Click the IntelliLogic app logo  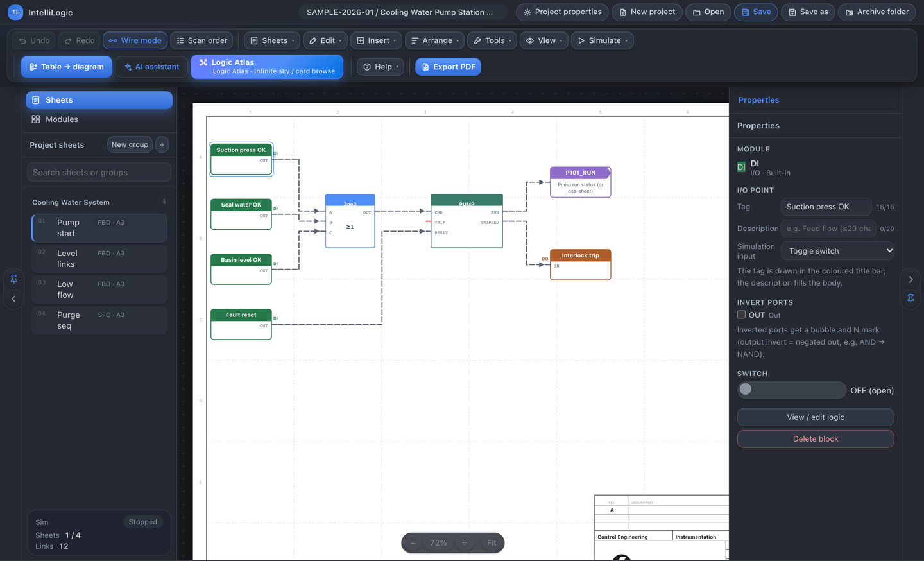(x=15, y=12)
